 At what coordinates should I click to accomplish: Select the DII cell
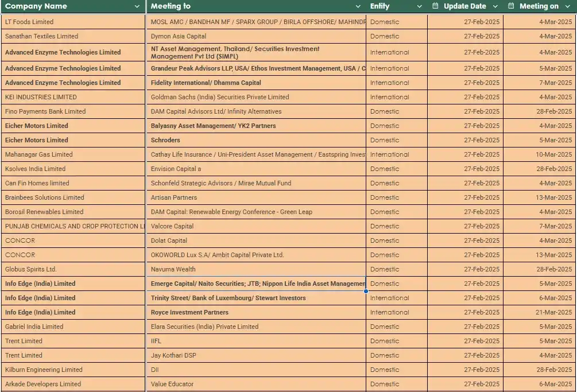(256, 370)
